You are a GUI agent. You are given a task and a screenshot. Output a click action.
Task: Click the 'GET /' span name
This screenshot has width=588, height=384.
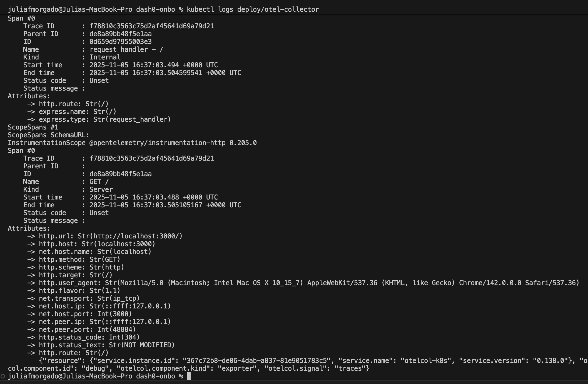tap(99, 182)
